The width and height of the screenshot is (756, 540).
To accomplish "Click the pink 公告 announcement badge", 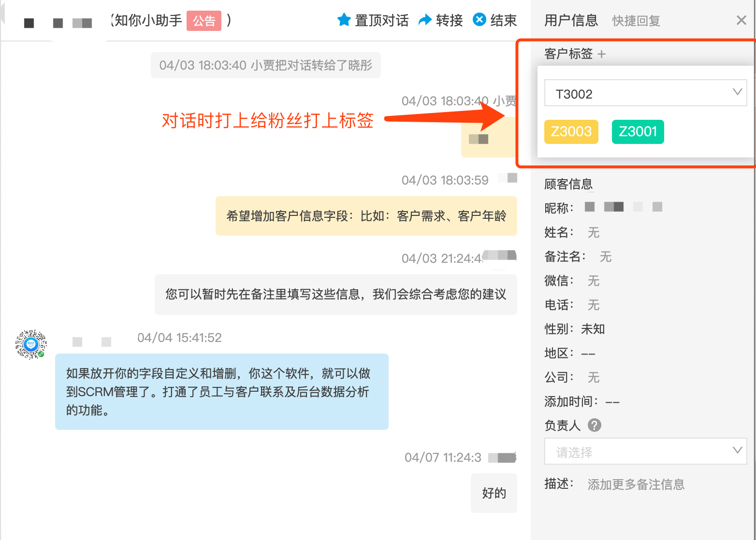I will pos(204,21).
